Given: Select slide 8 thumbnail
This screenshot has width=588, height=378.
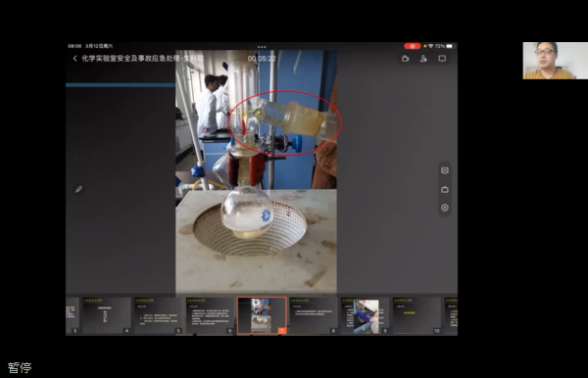Looking at the screenshot, I should 314,315.
